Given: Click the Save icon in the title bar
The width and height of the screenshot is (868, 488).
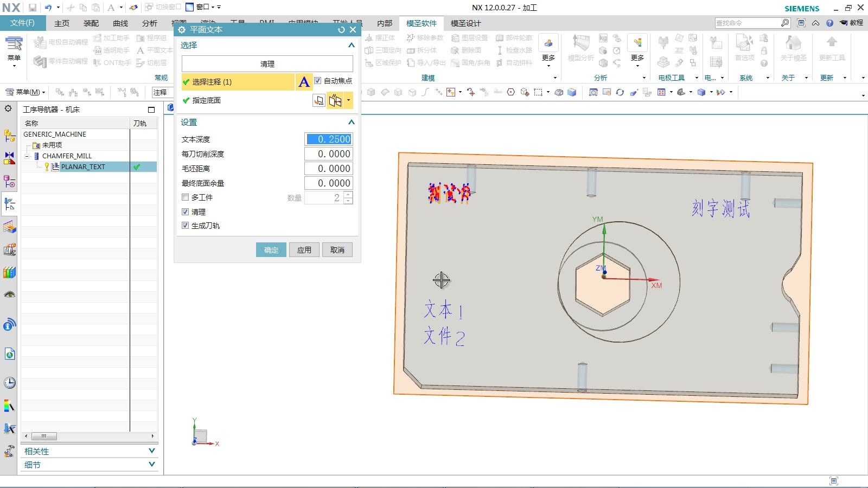Looking at the screenshot, I should 33,8.
